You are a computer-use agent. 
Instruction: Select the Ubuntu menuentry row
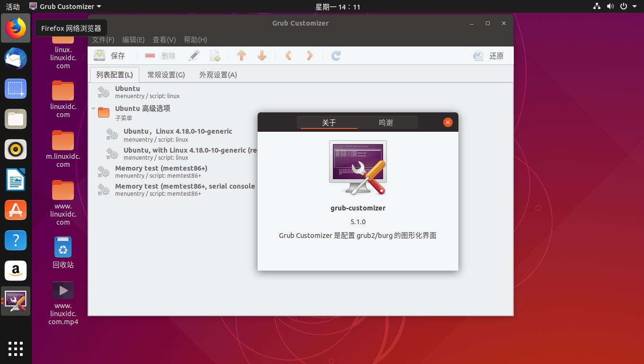pos(301,92)
